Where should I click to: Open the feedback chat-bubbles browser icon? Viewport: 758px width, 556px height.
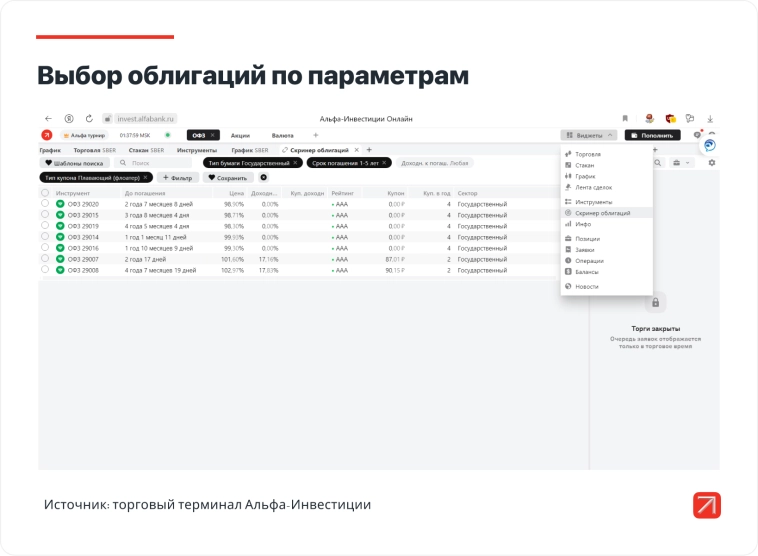pyautogui.click(x=690, y=118)
